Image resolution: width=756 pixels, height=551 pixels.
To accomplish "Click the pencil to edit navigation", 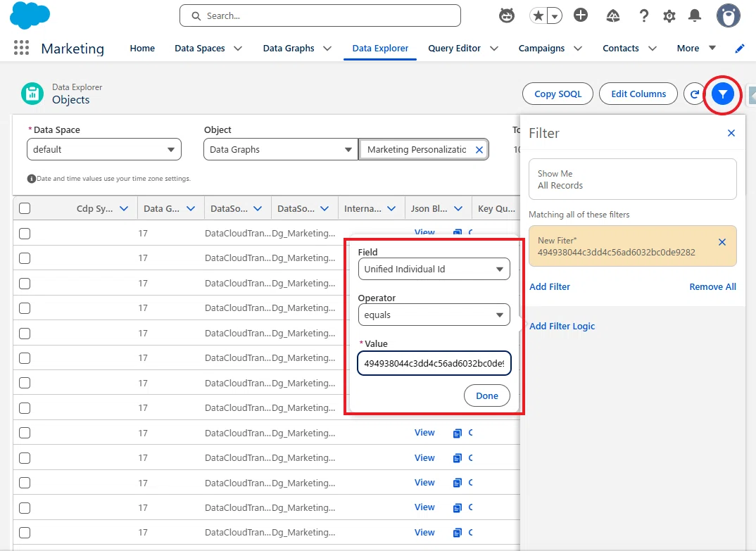I will pyautogui.click(x=739, y=49).
